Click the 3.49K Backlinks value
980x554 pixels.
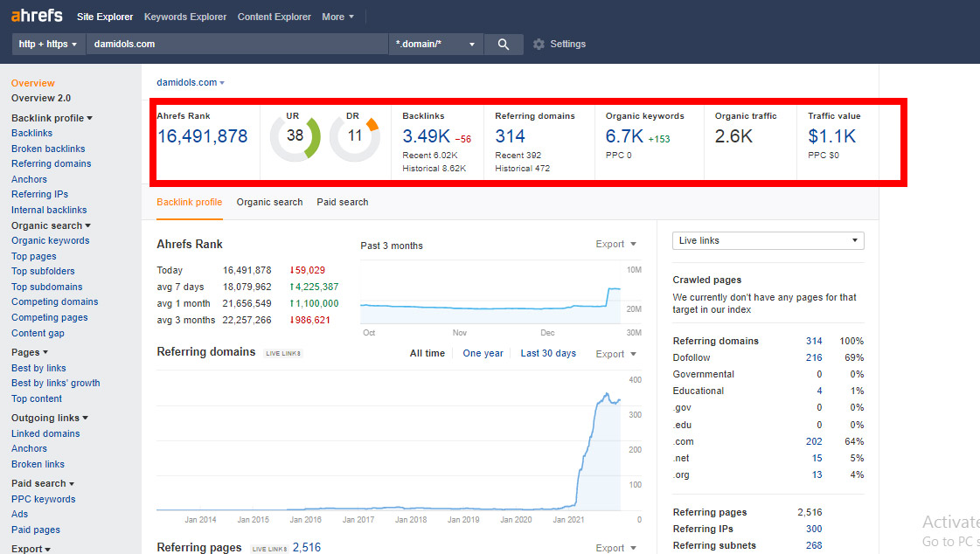pos(426,136)
